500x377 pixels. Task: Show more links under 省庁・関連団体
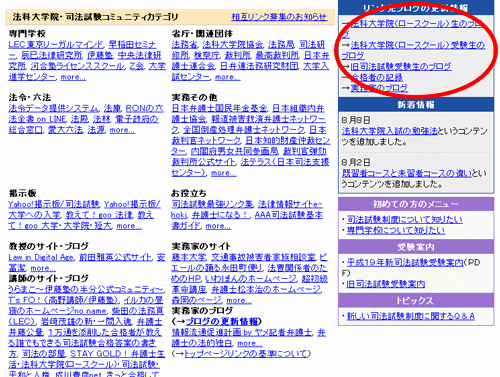(x=227, y=77)
